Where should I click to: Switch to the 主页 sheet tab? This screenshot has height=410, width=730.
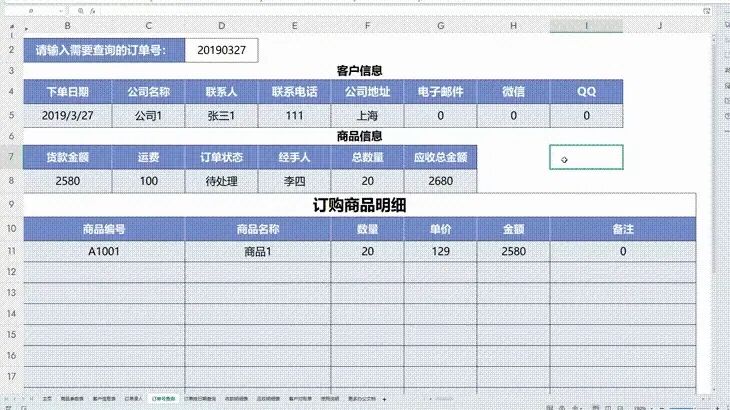point(47,398)
